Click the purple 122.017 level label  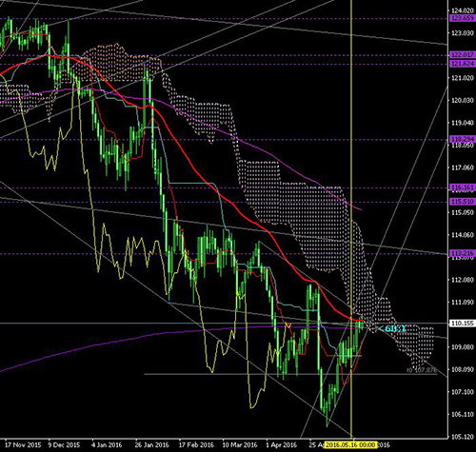click(463, 55)
